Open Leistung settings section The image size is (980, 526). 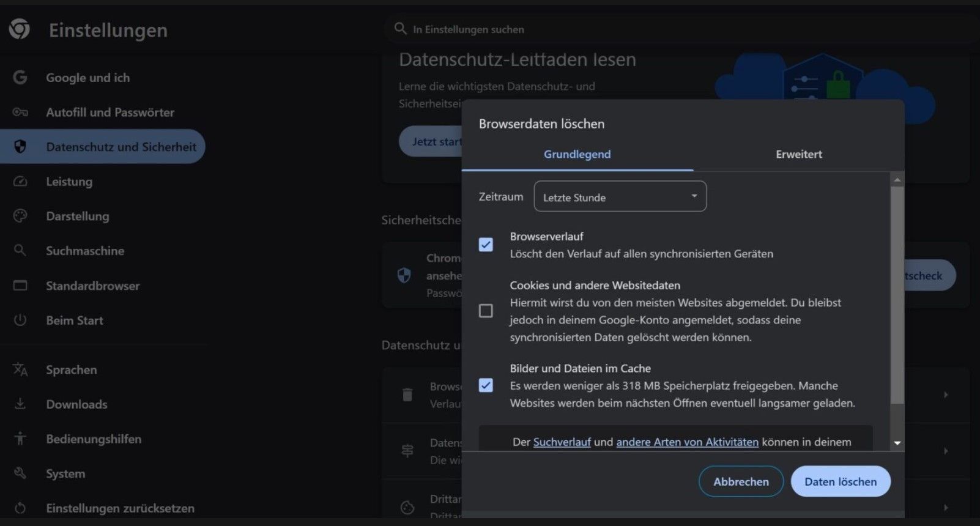click(x=69, y=182)
